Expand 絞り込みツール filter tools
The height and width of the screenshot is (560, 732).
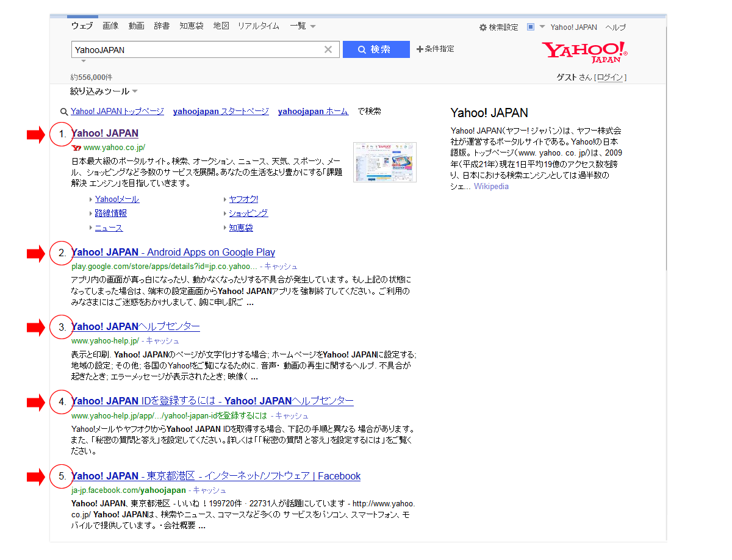coord(104,92)
